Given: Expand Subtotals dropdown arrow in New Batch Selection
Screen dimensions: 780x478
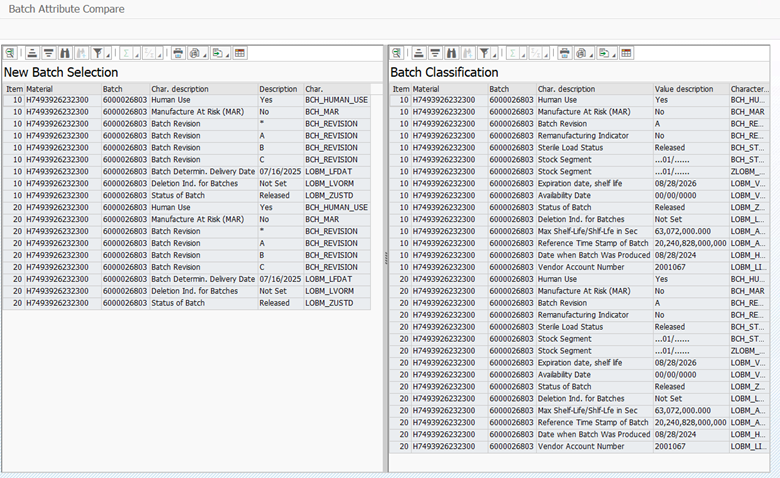Looking at the screenshot, I should click(x=159, y=53).
